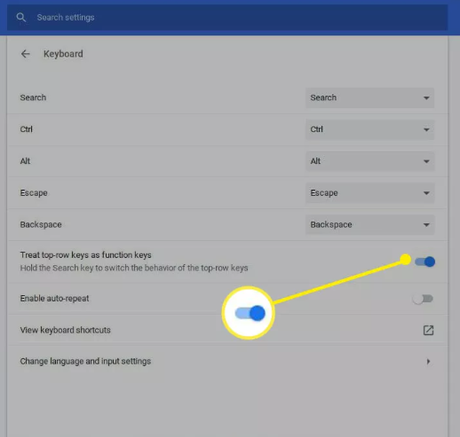The width and height of the screenshot is (460, 437).
Task: Click the Search row label
Action: [x=33, y=98]
